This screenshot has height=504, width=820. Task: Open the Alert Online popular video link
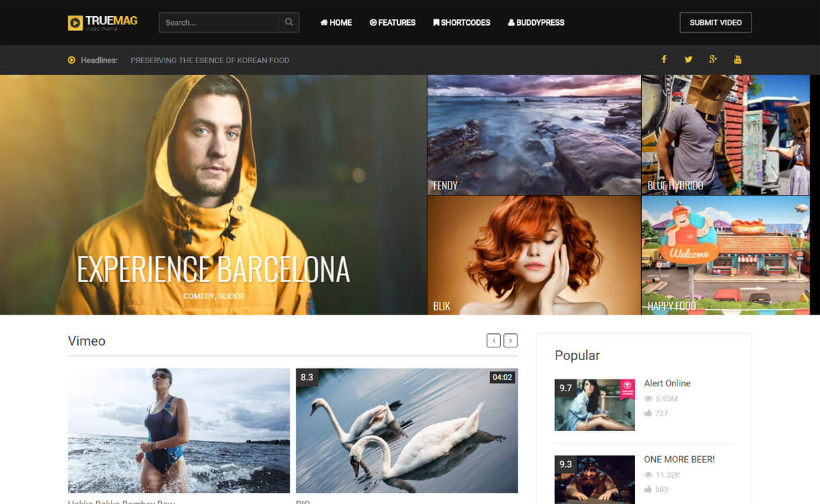click(667, 383)
